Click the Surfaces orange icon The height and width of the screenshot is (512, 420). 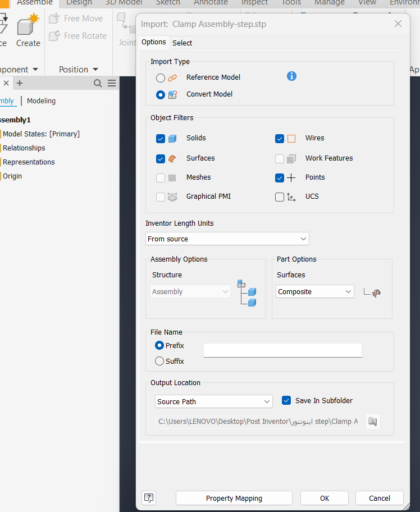coord(172,159)
